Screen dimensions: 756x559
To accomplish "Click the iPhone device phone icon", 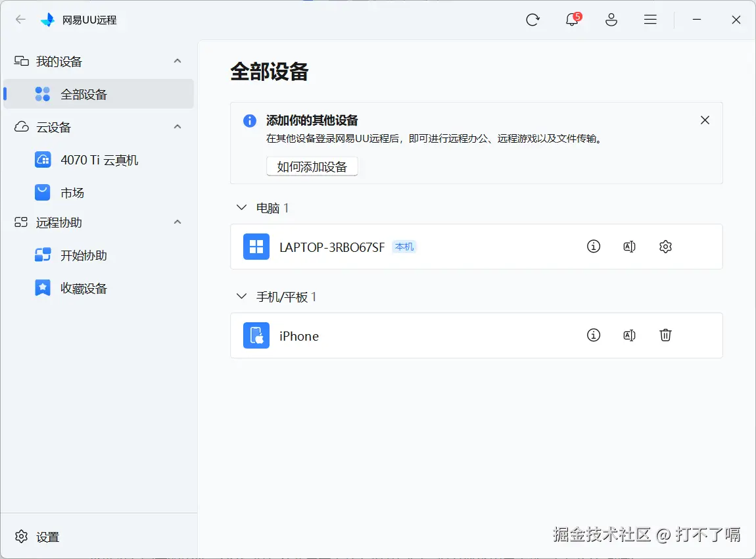I will [256, 335].
